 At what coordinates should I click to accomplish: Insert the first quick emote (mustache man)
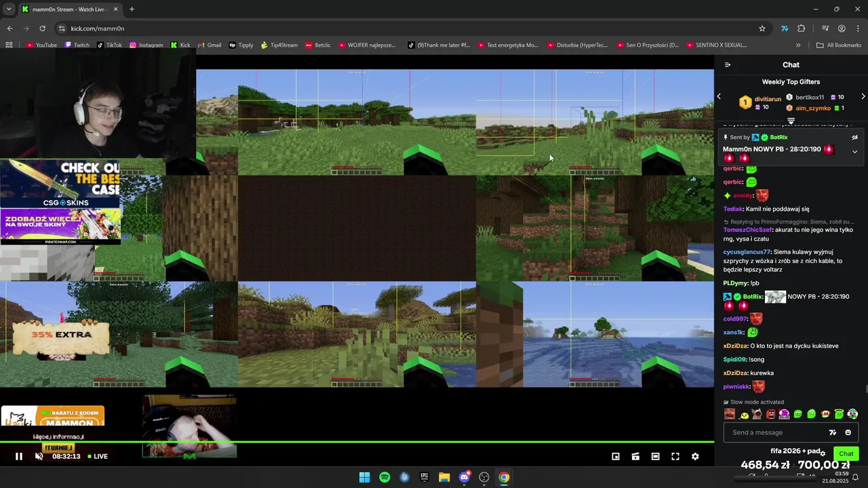coord(730,414)
